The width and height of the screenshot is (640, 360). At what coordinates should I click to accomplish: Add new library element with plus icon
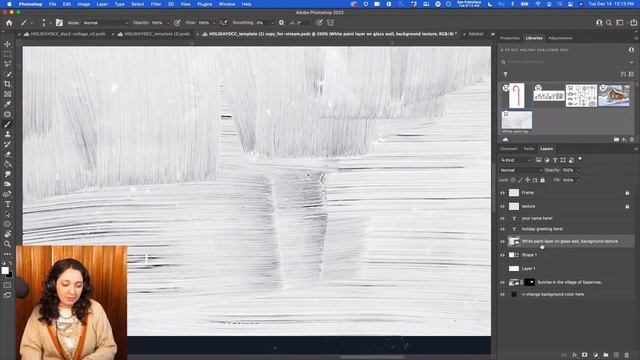[x=624, y=140]
